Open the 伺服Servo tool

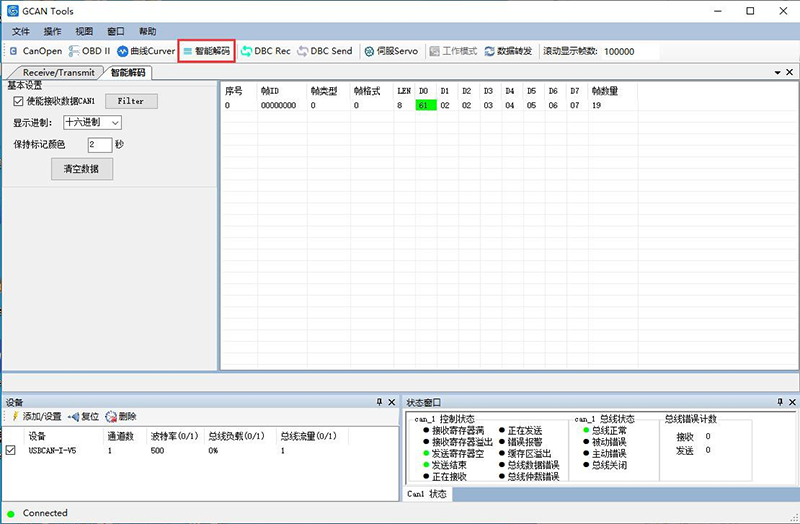[391, 51]
